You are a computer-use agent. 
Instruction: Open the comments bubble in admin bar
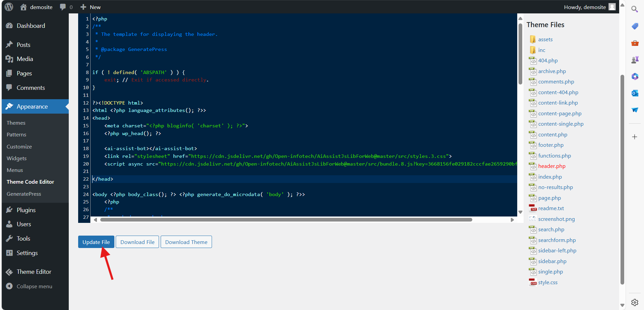pos(63,7)
